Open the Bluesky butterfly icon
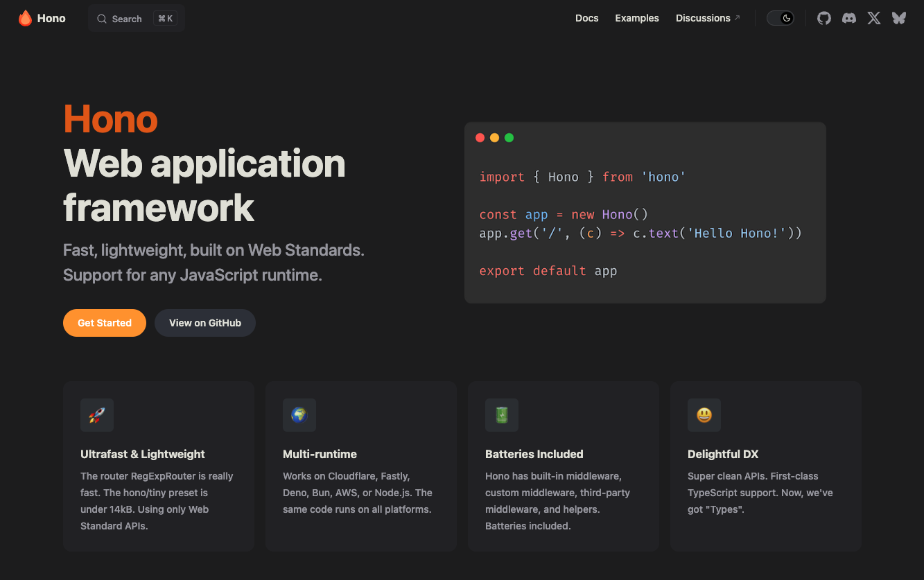 coord(898,18)
